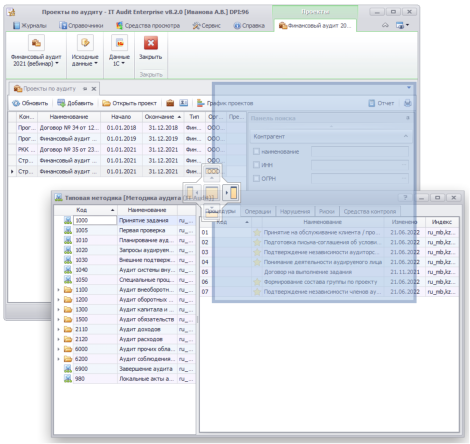Expand folder 2110 Аудит доходов

point(58,329)
